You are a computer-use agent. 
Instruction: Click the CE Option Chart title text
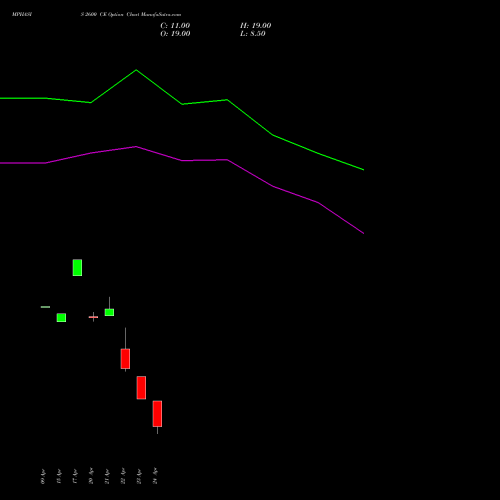[x=131, y=15]
